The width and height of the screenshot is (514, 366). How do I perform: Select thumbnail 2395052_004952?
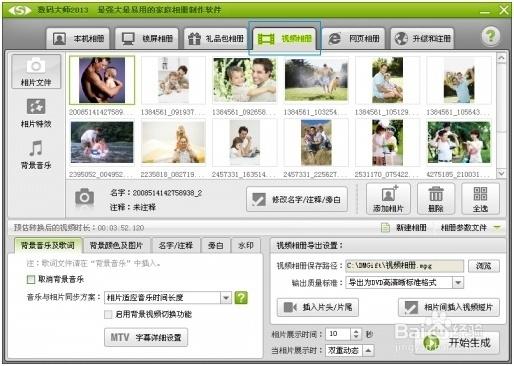(102, 143)
